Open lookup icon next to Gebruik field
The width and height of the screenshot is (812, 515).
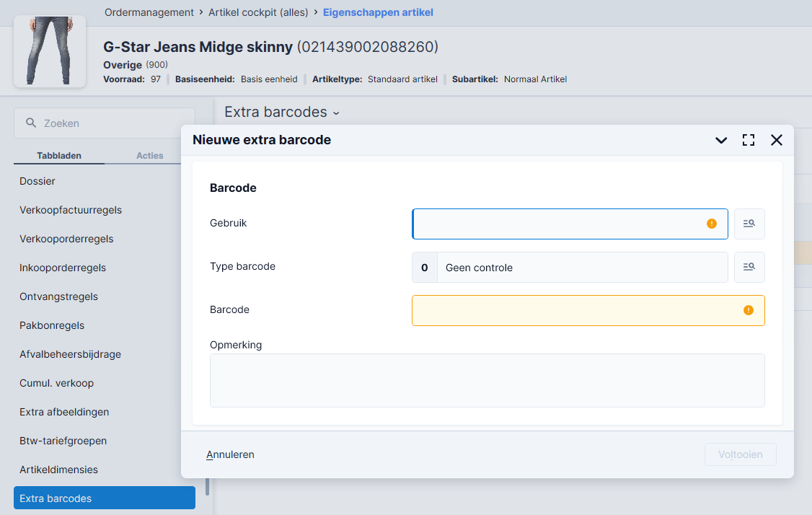749,224
